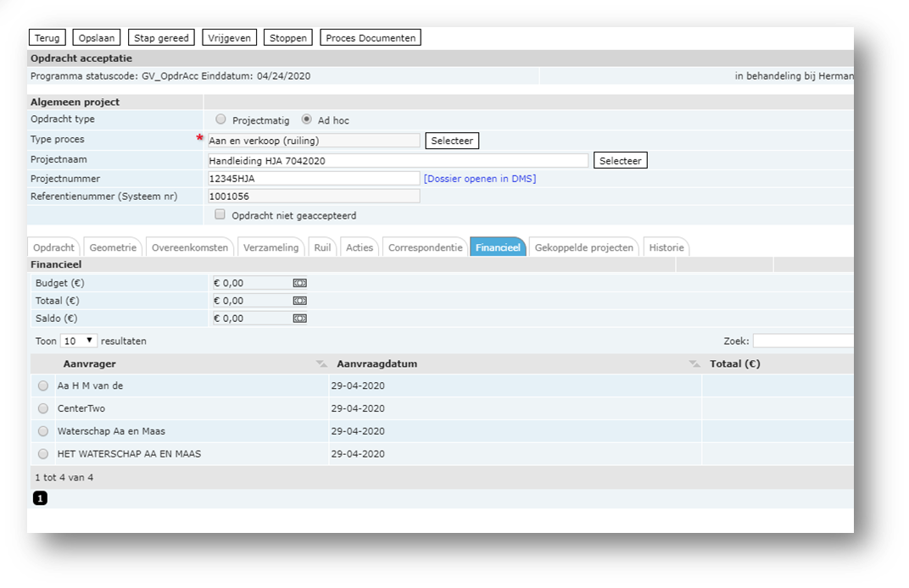Select the CenterTwo row radio button
The width and height of the screenshot is (909, 588).
click(x=43, y=408)
